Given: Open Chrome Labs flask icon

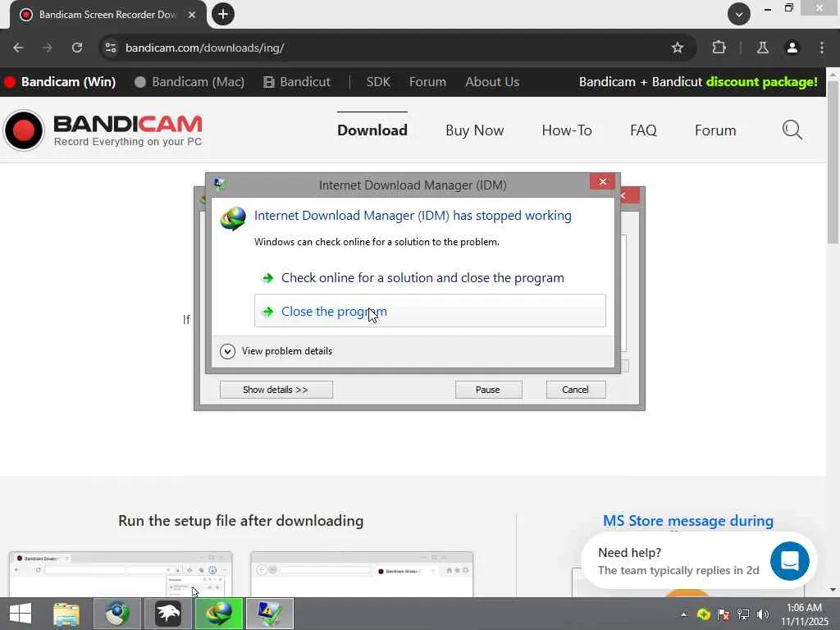Looking at the screenshot, I should coord(763,48).
